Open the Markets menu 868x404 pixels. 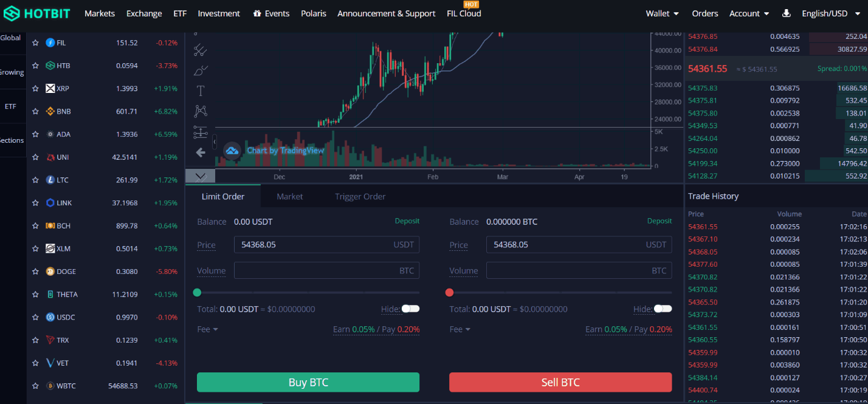click(100, 13)
